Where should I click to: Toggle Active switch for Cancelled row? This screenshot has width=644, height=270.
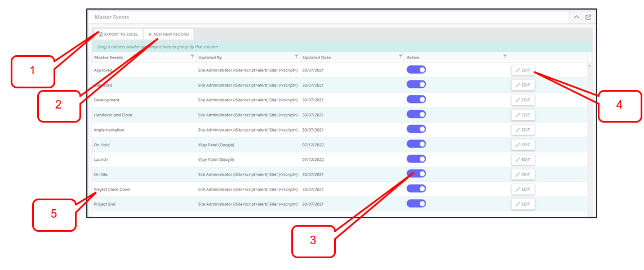[x=416, y=84]
